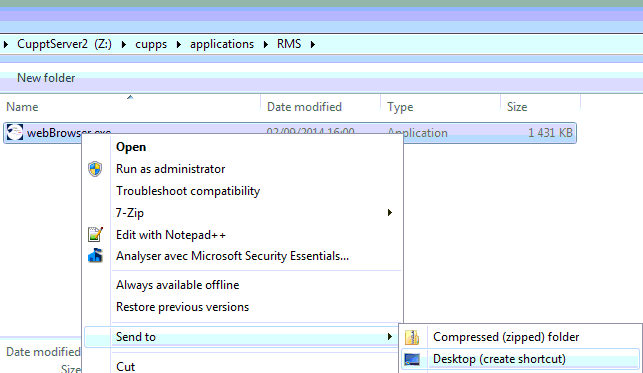
Task: Select Always available offline
Action: tap(178, 285)
